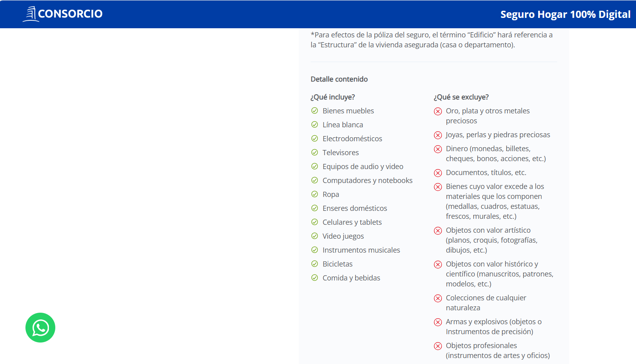Click the ¿Qué se excluye? heading
This screenshot has height=364, width=636.
pyautogui.click(x=461, y=97)
